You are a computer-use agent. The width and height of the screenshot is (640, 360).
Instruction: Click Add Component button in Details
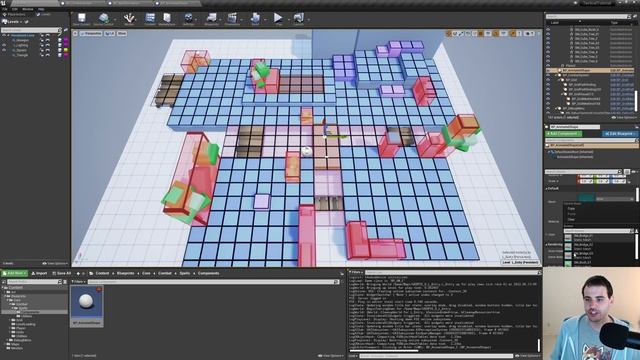563,133
